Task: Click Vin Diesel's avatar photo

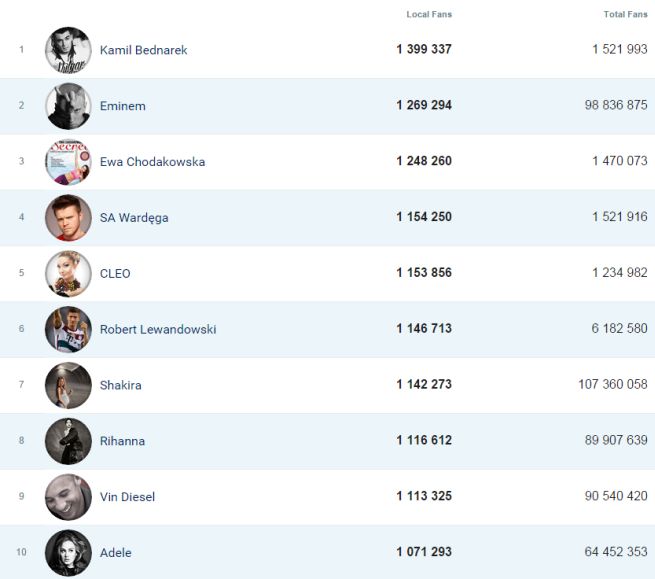Action: point(68,497)
